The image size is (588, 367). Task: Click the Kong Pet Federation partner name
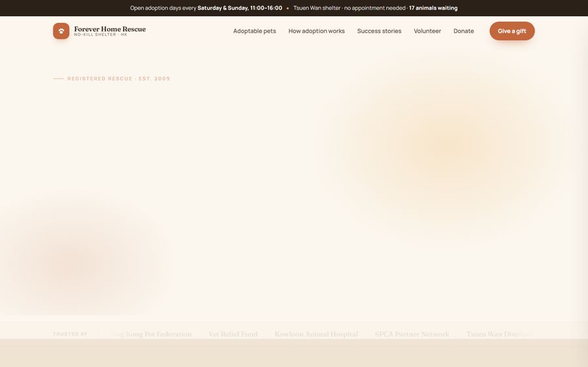point(158,334)
